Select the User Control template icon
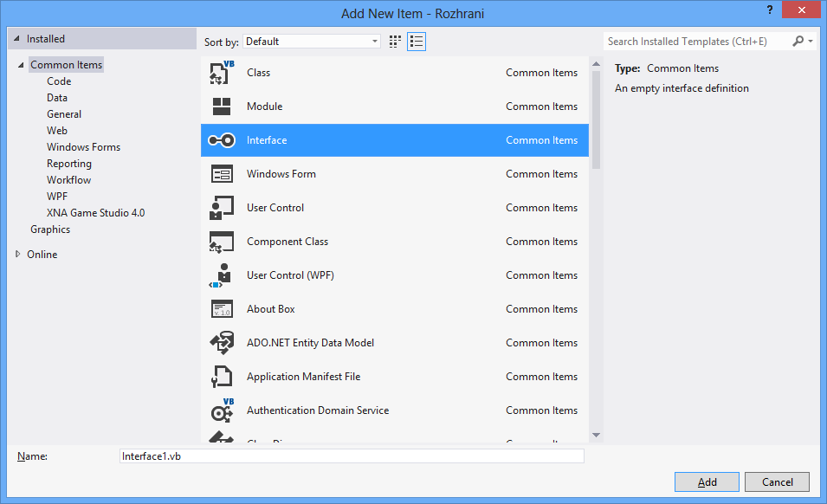Viewport: 827px width, 504px height. (x=222, y=208)
